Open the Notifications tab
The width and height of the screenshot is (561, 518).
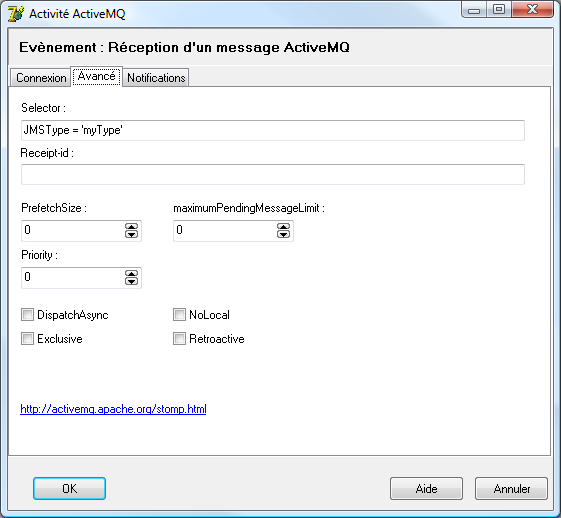pos(156,78)
